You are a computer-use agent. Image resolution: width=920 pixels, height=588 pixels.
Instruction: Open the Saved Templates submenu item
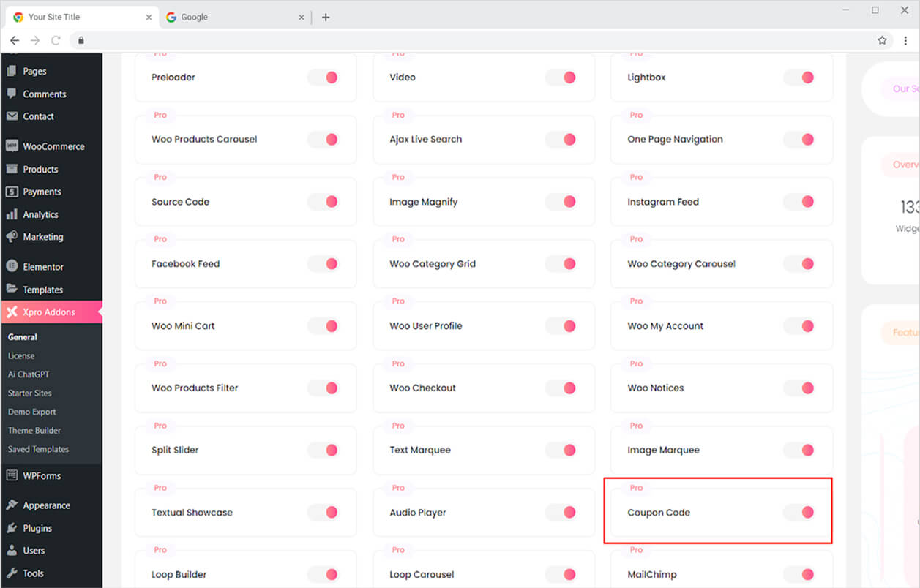pos(39,449)
